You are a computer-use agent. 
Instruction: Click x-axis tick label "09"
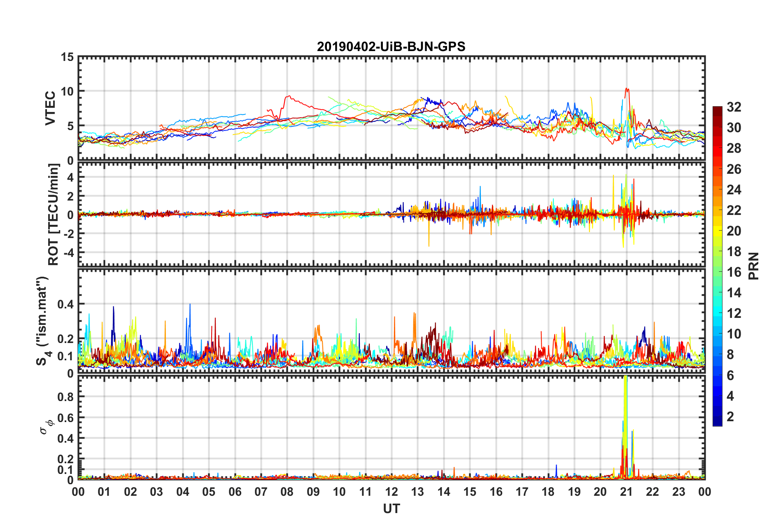[x=313, y=492]
